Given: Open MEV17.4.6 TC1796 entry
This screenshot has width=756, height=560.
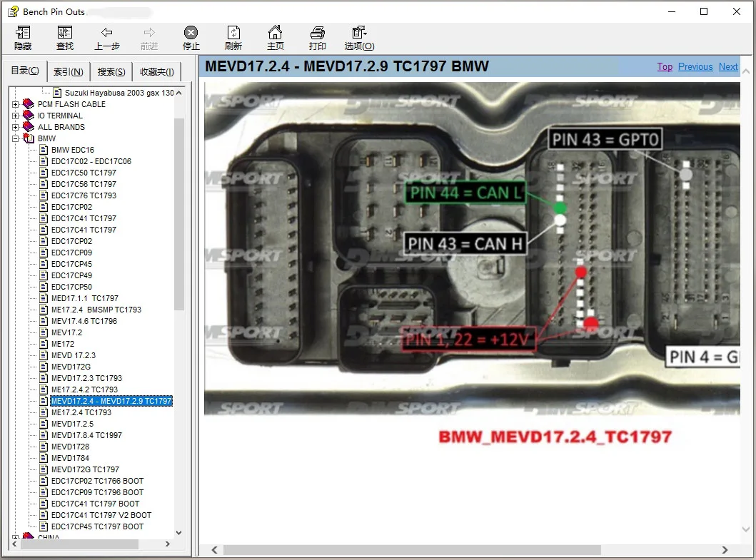Looking at the screenshot, I should point(84,321).
